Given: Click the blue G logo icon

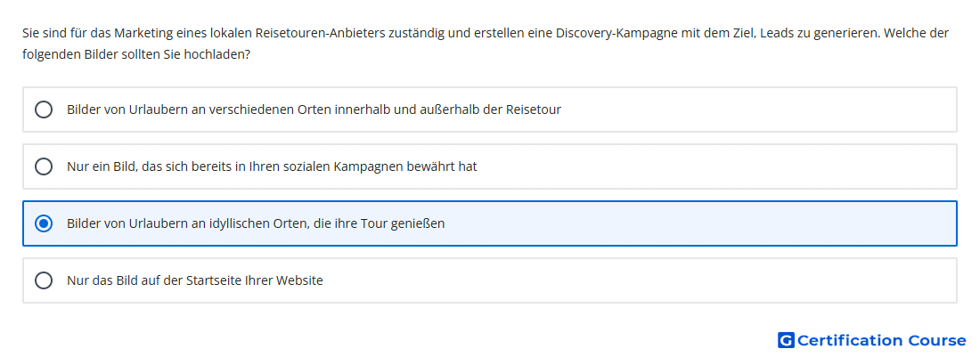Looking at the screenshot, I should point(786,340).
